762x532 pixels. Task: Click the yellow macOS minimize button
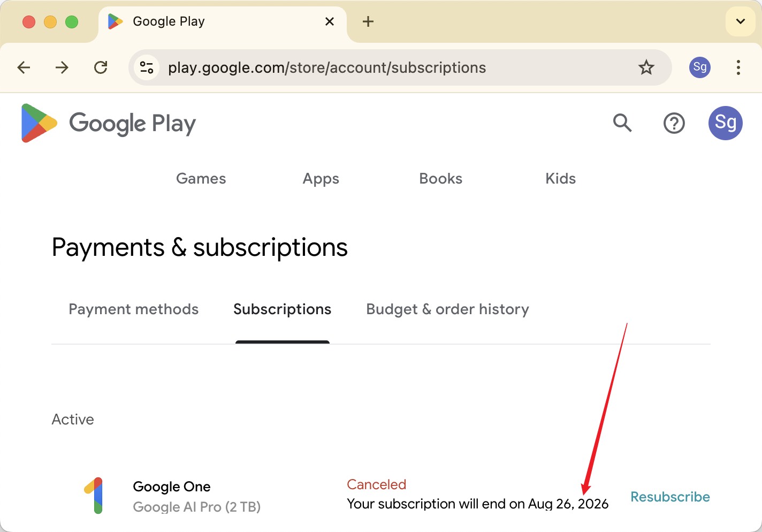click(50, 22)
